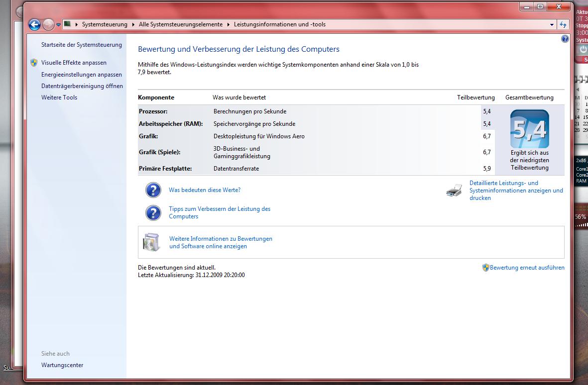Image resolution: width=588 pixels, height=385 pixels.
Task: Open the Was bedeuten diese Werte? link
Action: coord(205,190)
